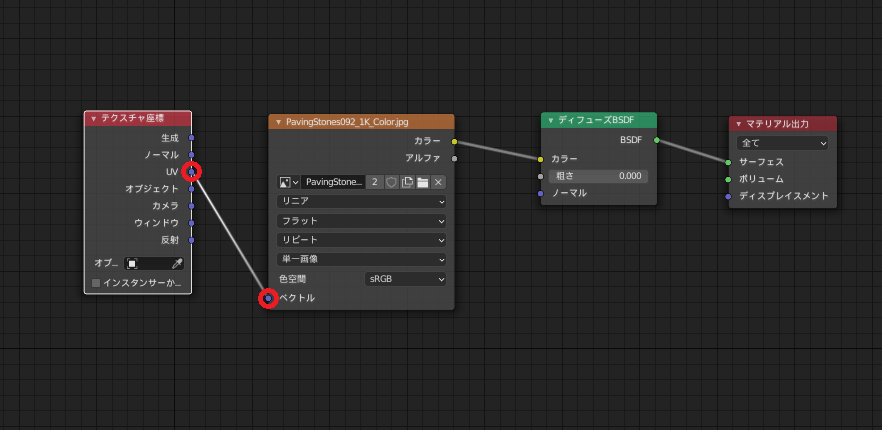Select the PavingStones092_1K_Color.jpg node header
882x430 pixels.
coord(361,122)
